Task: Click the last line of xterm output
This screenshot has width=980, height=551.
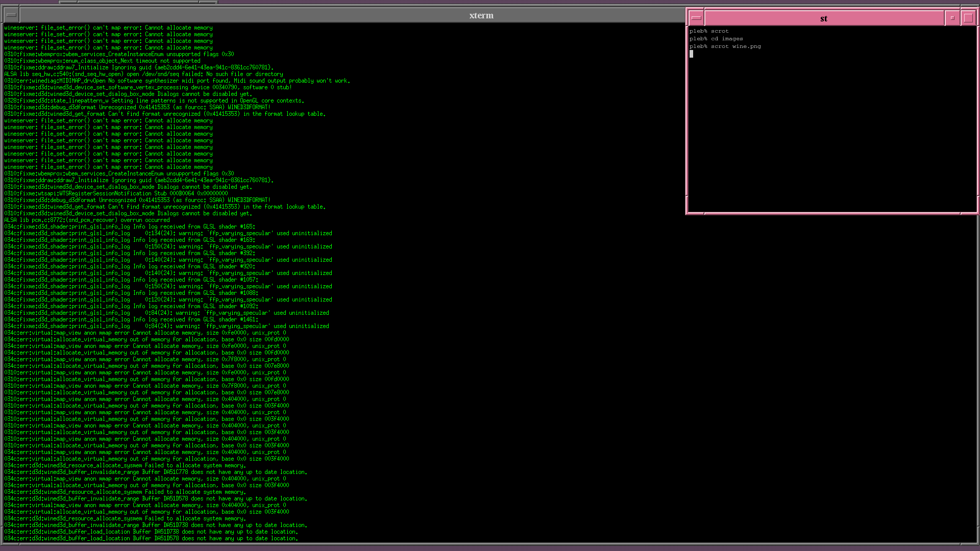Action: [x=151, y=538]
